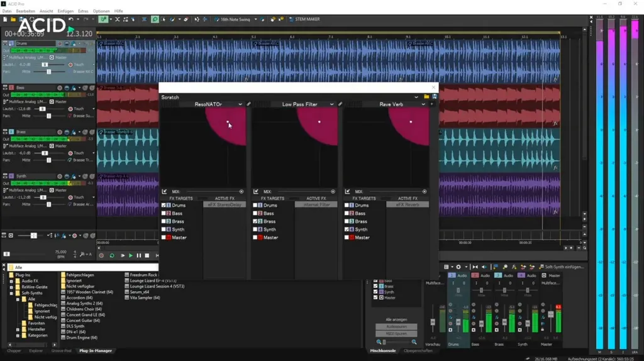This screenshot has width=644, height=361.
Task: Expand Audio FX tree node
Action: (x=11, y=281)
